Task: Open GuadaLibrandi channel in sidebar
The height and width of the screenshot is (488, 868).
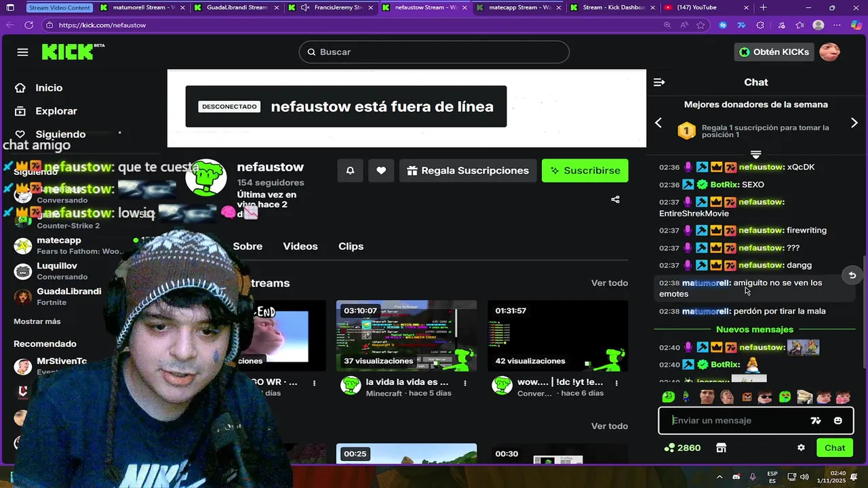Action: pyautogui.click(x=59, y=297)
